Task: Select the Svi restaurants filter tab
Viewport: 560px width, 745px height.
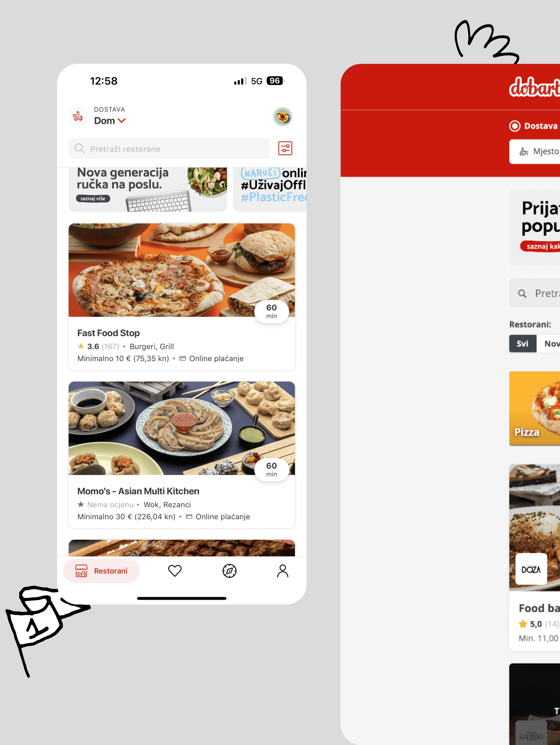Action: tap(522, 344)
